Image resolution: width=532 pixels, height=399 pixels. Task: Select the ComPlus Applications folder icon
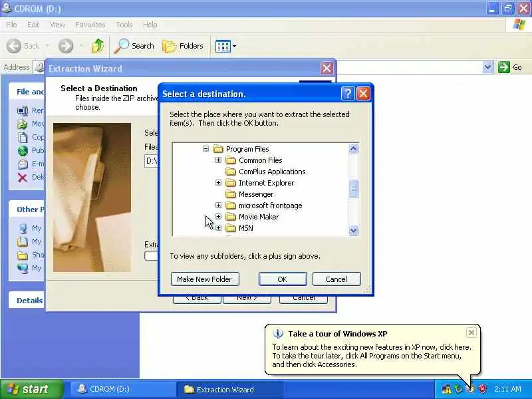(231, 172)
